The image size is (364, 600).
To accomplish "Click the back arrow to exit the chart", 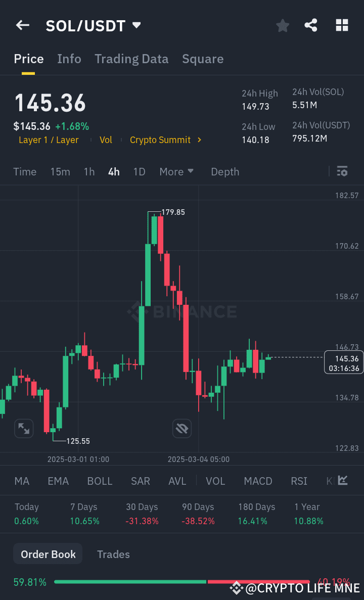I will tap(22, 25).
